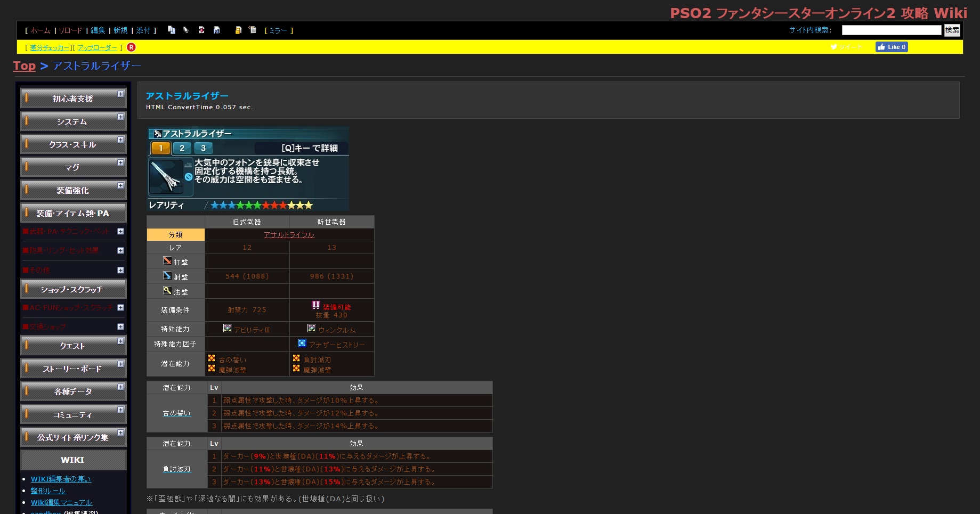This screenshot has width=980, height=514.
Task: Click the equip-class icon above 装備可能
Action: 316,305
